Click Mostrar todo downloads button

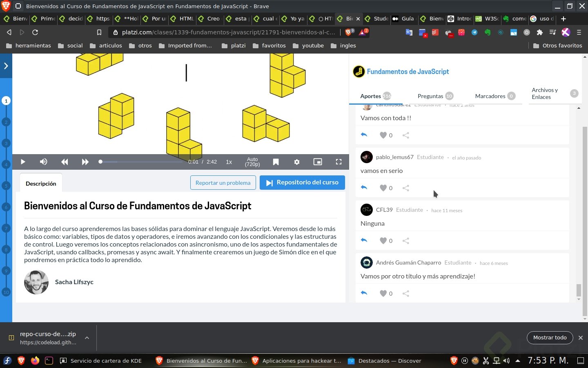550,338
